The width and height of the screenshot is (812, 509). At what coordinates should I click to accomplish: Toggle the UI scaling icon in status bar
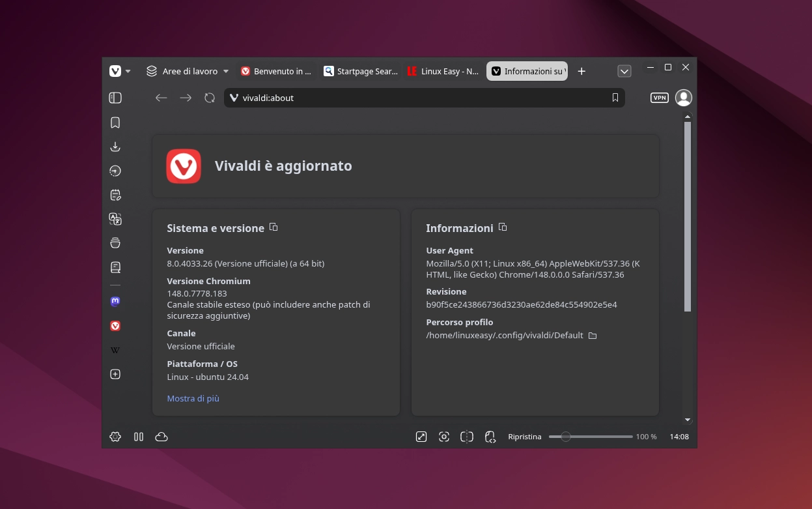(421, 437)
